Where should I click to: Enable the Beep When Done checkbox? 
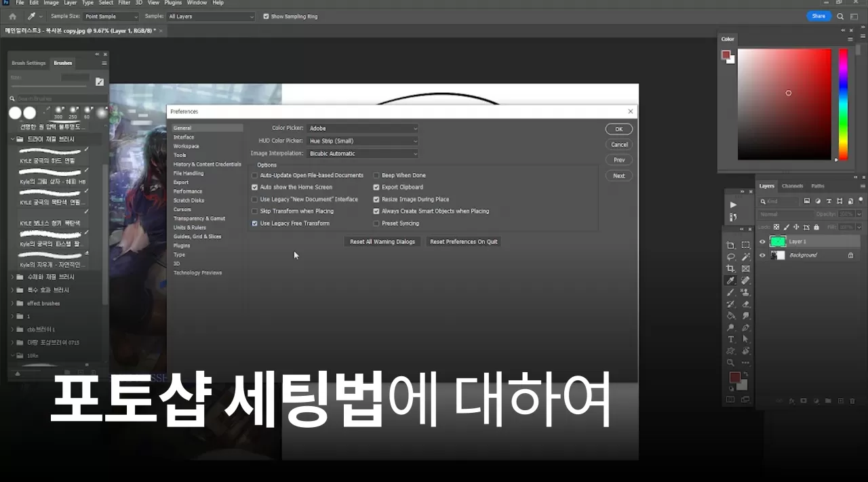[376, 175]
